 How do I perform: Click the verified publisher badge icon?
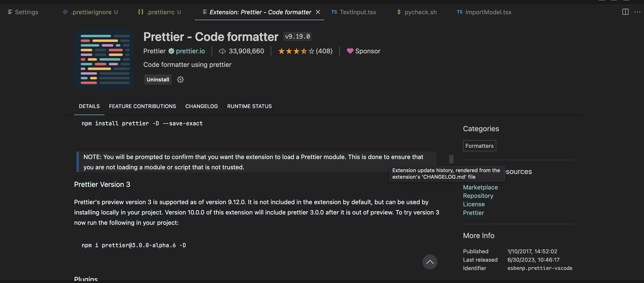tap(171, 51)
